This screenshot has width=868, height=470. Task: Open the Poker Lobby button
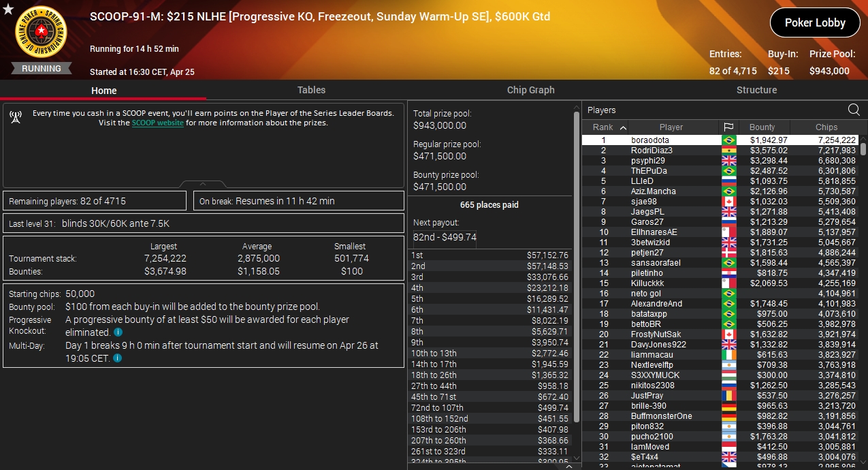pyautogui.click(x=815, y=22)
